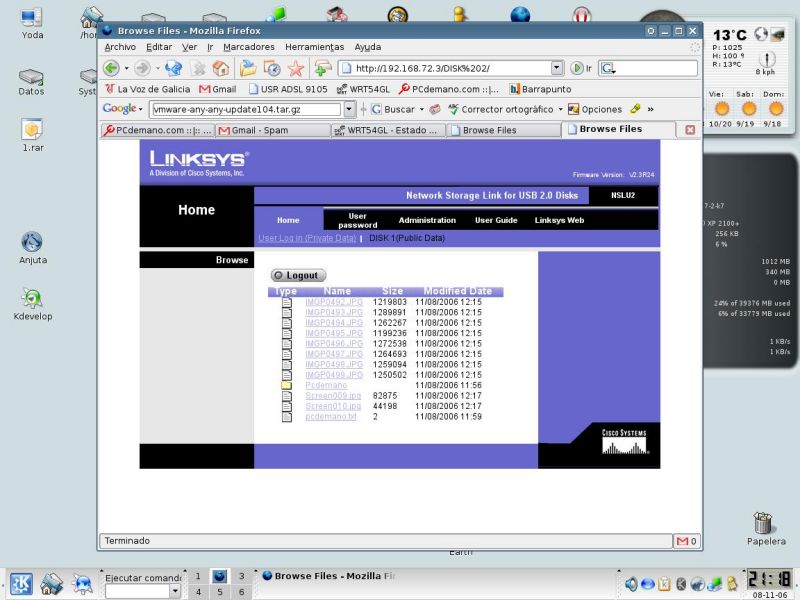Click the Google toolbar search field
800x600 pixels.
[246, 109]
